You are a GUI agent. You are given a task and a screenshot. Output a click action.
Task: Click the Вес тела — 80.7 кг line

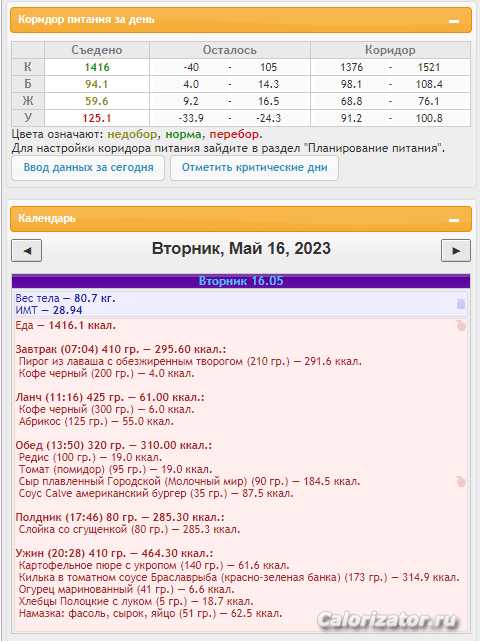pyautogui.click(x=65, y=298)
